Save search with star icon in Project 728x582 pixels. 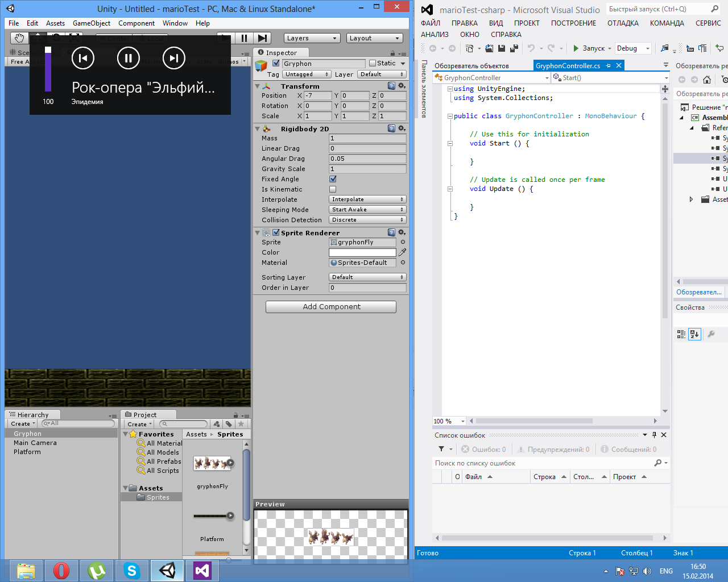[241, 424]
